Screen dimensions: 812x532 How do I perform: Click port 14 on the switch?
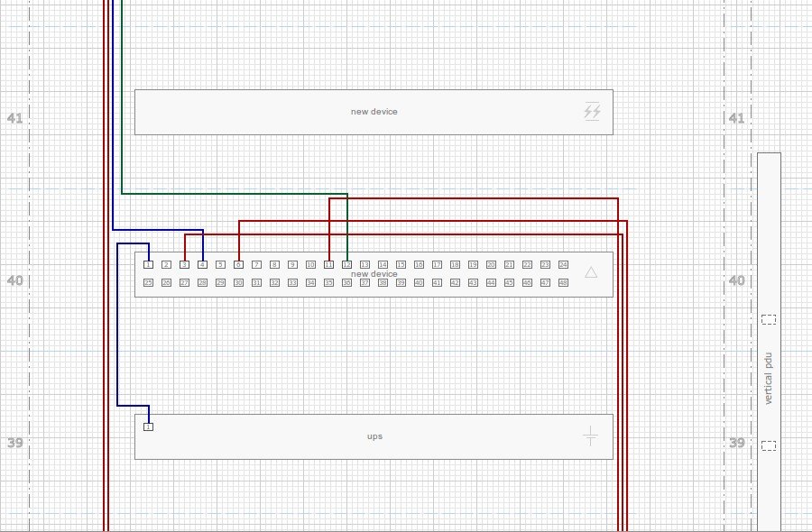pos(383,264)
